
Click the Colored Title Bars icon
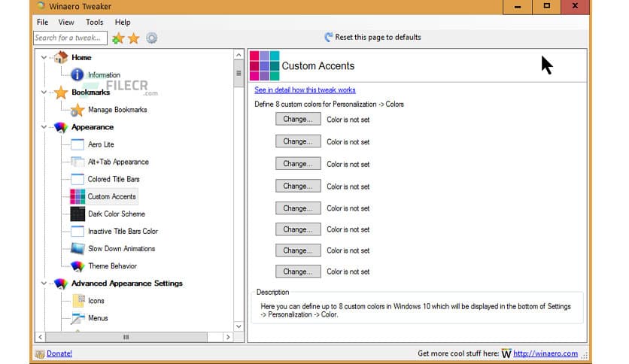click(77, 179)
